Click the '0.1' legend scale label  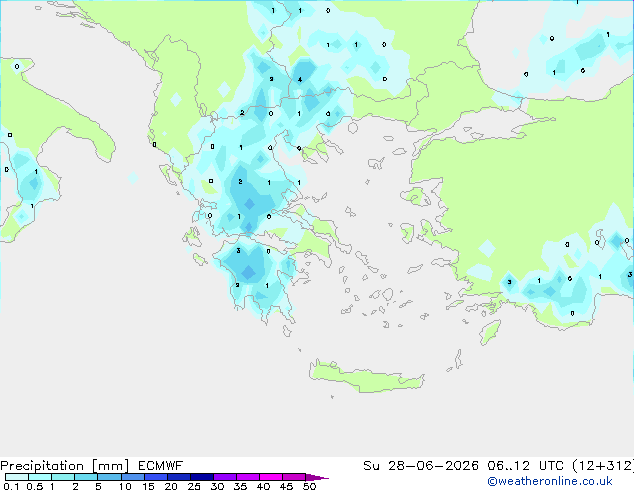pos(11,486)
